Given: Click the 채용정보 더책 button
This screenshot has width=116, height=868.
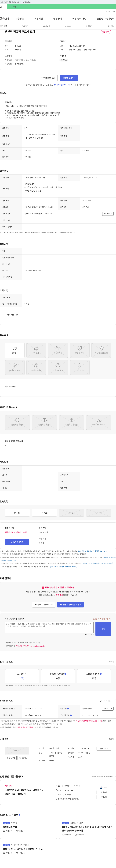Looking at the screenshot, I should point(104,749).
